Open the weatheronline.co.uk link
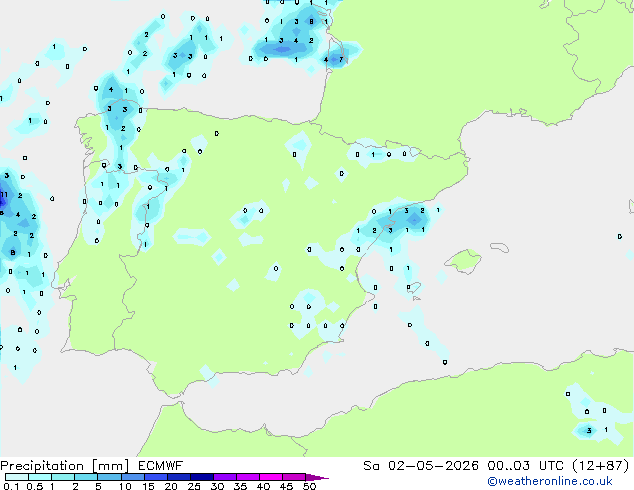 pyautogui.click(x=550, y=481)
